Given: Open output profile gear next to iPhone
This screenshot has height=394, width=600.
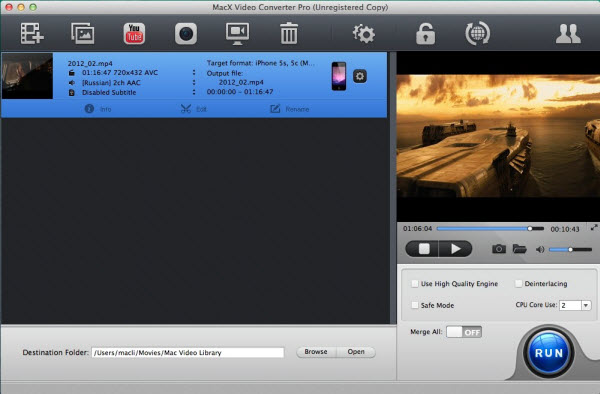Looking at the screenshot, I should 360,76.
